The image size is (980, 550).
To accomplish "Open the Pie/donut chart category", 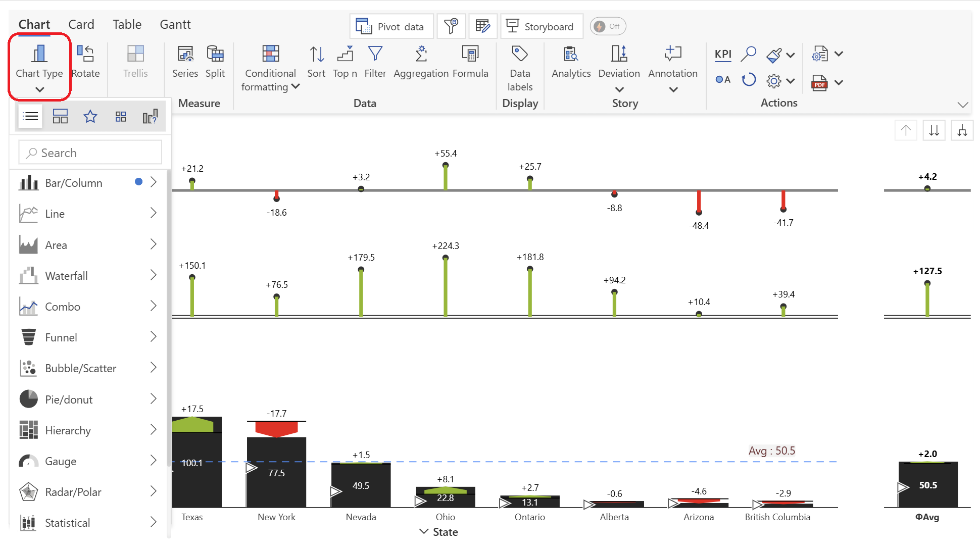I will (x=88, y=399).
